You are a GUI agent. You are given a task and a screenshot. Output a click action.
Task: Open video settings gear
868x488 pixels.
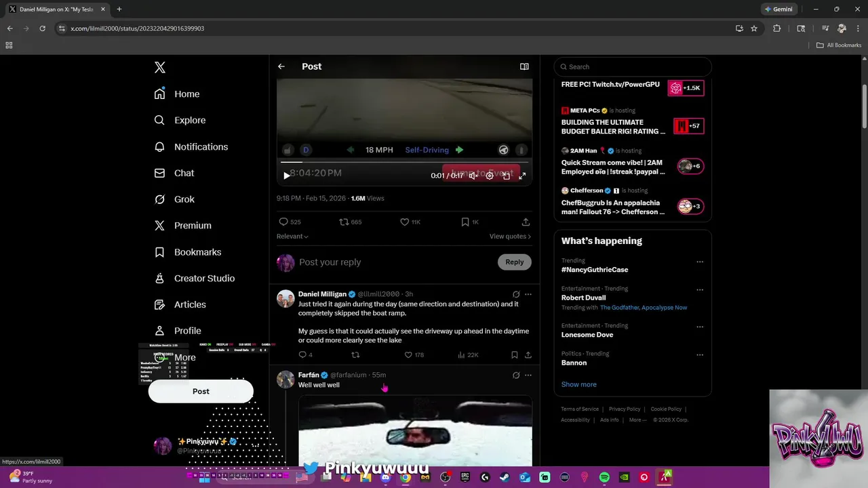[490, 176]
